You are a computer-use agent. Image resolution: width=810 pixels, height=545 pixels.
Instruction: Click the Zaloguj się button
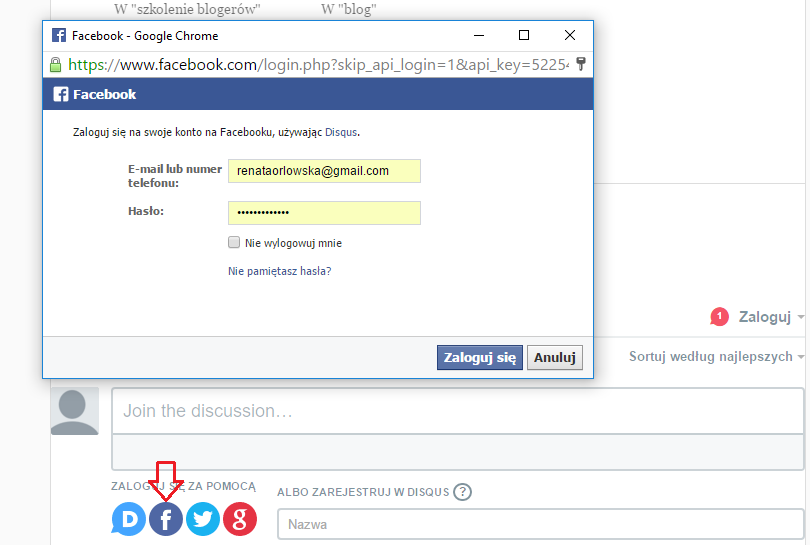(480, 357)
